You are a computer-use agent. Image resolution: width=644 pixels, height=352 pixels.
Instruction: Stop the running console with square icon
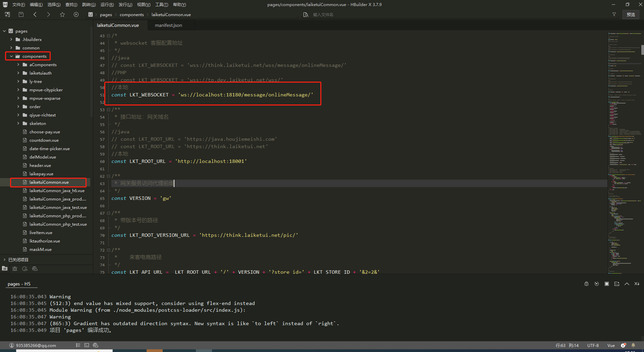coord(606,284)
